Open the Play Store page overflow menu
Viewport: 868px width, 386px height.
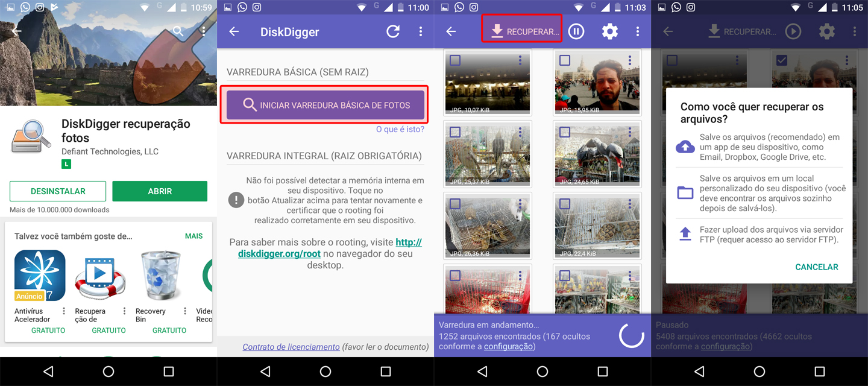coord(204,31)
